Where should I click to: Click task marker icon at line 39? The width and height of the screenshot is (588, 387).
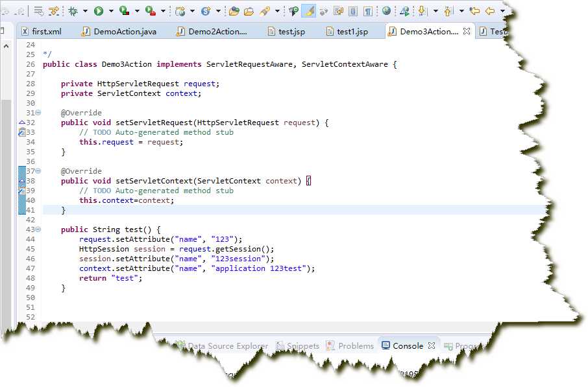tap(22, 191)
